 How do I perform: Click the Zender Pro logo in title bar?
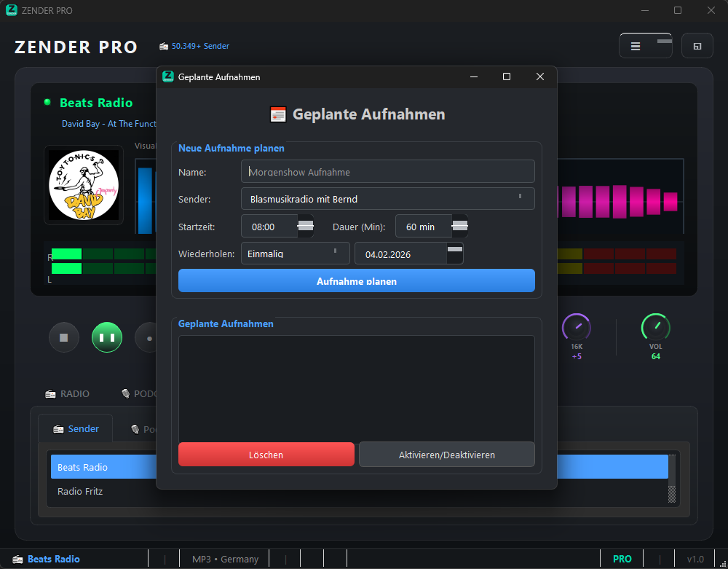(x=12, y=10)
